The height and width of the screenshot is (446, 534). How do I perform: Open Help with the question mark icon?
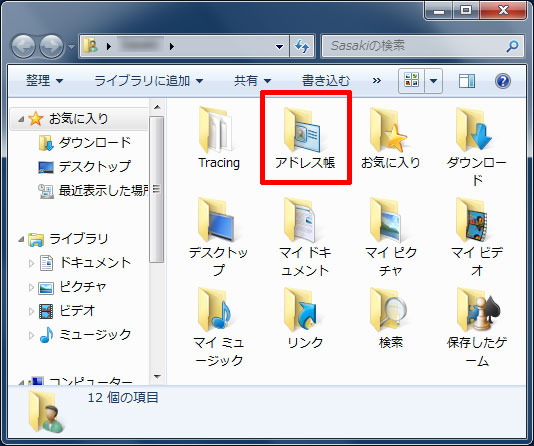[503, 81]
